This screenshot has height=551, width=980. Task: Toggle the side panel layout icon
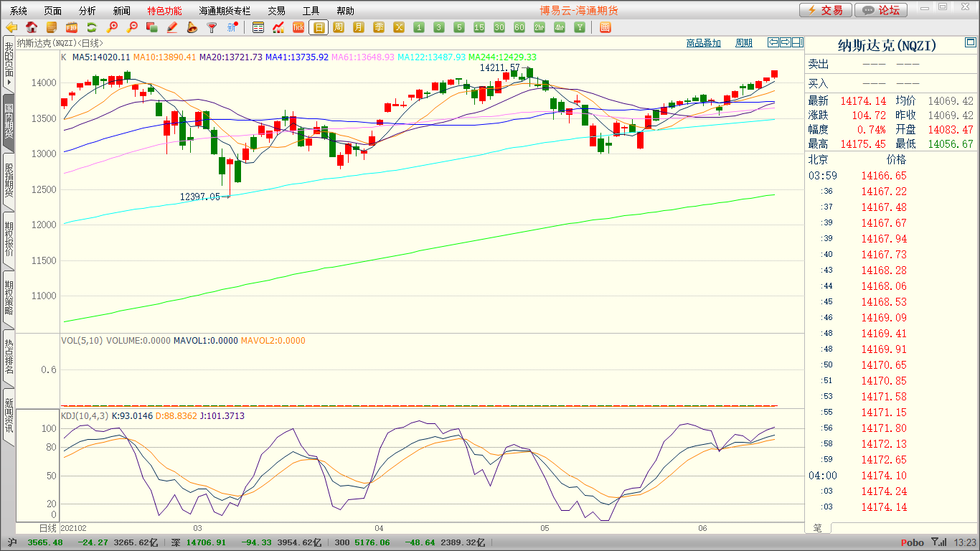[x=798, y=42]
